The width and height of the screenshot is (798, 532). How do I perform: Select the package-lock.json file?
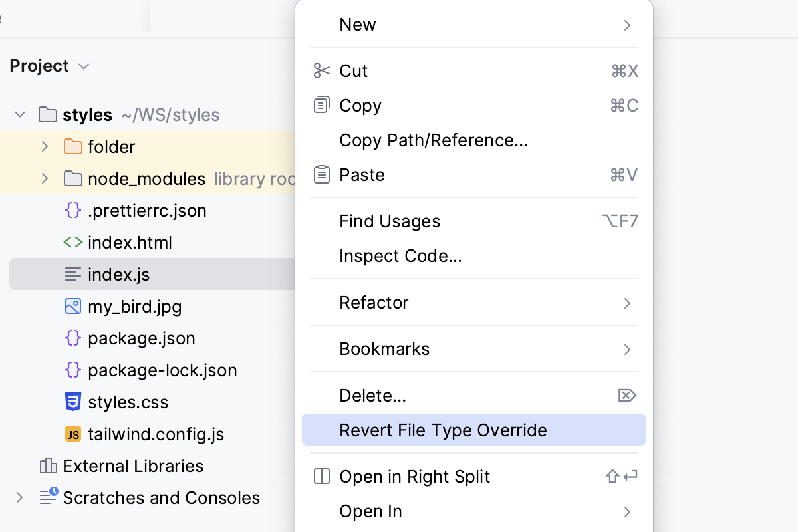(162, 370)
